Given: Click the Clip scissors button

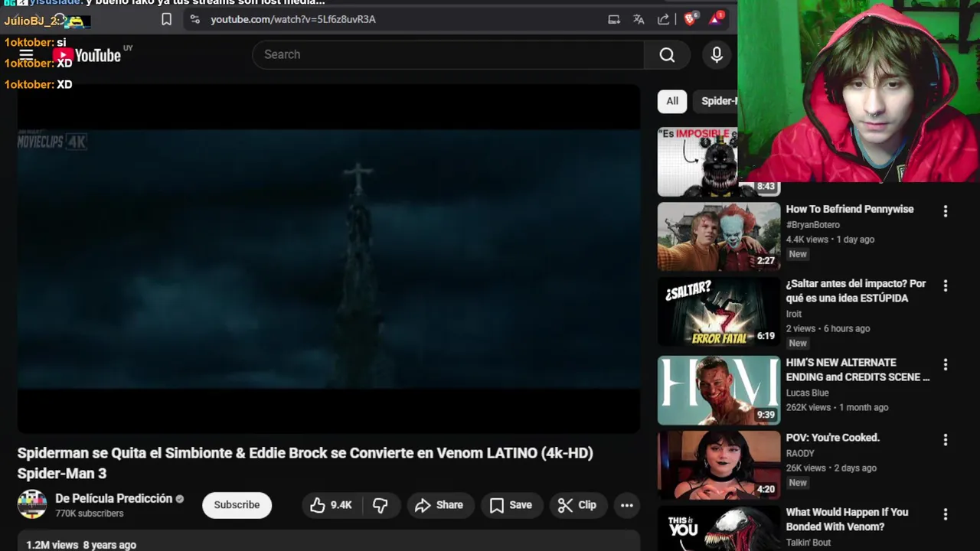Looking at the screenshot, I should (x=577, y=505).
